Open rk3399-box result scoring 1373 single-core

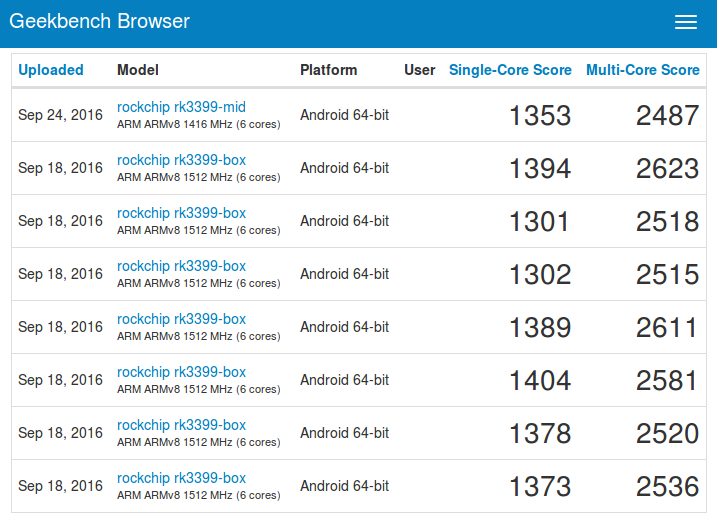(x=181, y=478)
